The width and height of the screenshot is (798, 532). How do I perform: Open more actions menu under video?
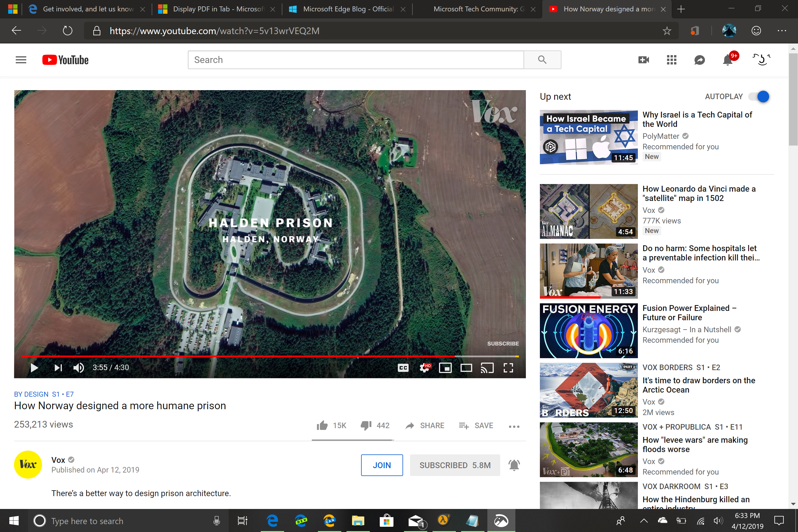pyautogui.click(x=514, y=426)
